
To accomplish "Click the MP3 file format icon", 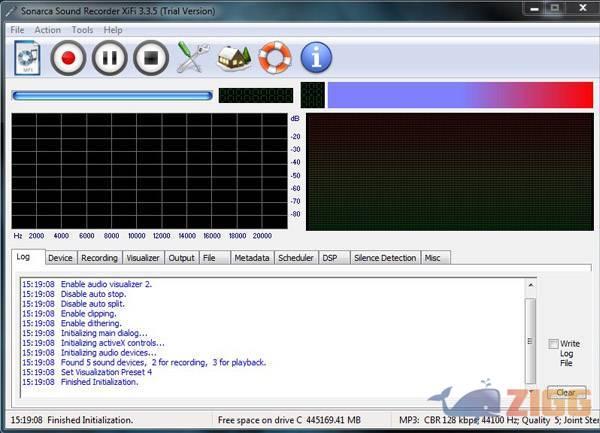I will tap(27, 58).
